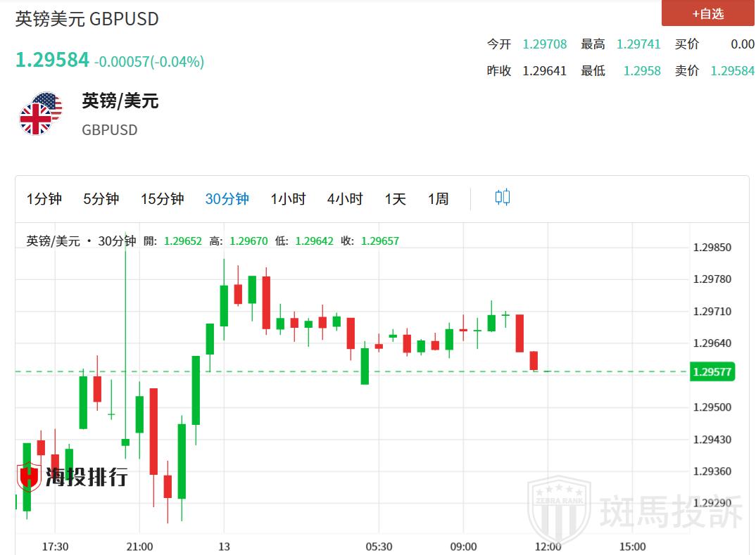This screenshot has width=756, height=555.
Task: Click the green 1.29577 current price tag
Action: (712, 371)
